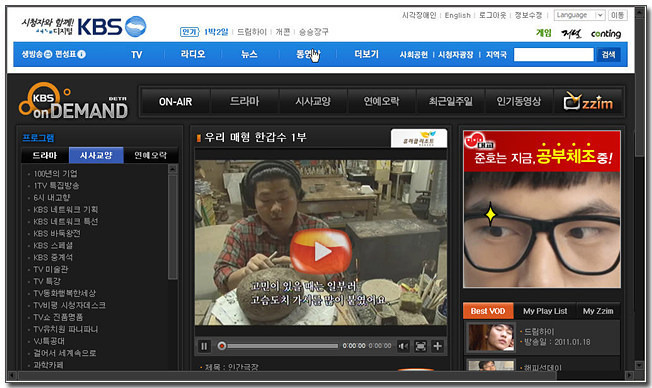
Task: Select the 인기동영상 tab
Action: pos(519,101)
